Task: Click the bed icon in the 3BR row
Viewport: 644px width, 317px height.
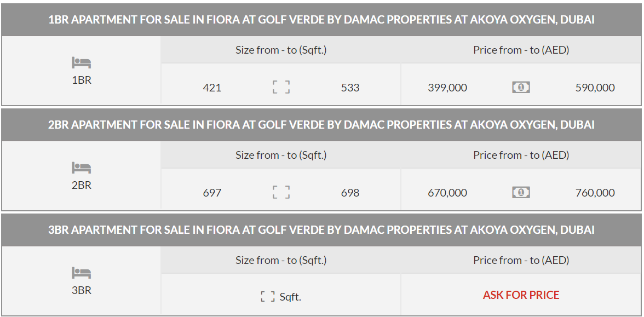Action: point(81,273)
